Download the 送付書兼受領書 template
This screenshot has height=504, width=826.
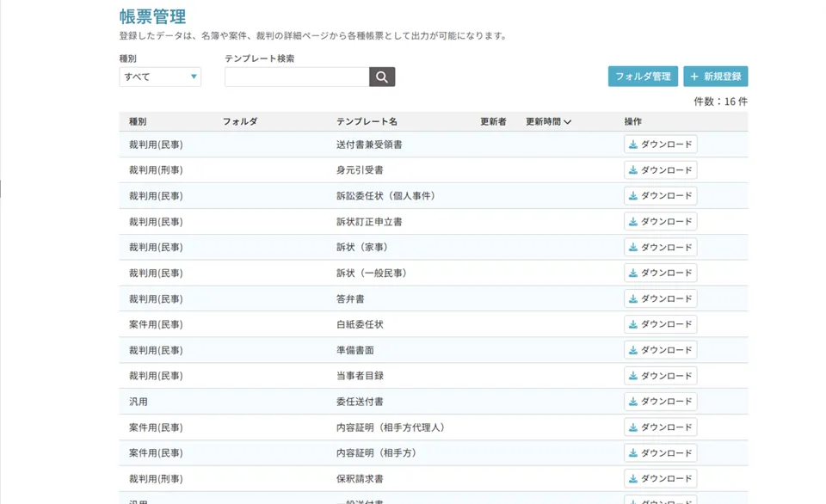point(661,144)
